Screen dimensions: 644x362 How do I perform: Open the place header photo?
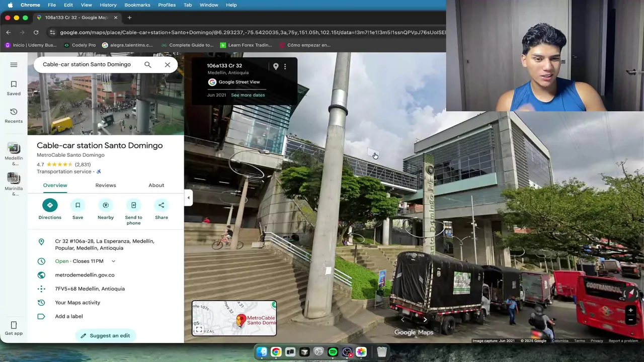click(106, 104)
